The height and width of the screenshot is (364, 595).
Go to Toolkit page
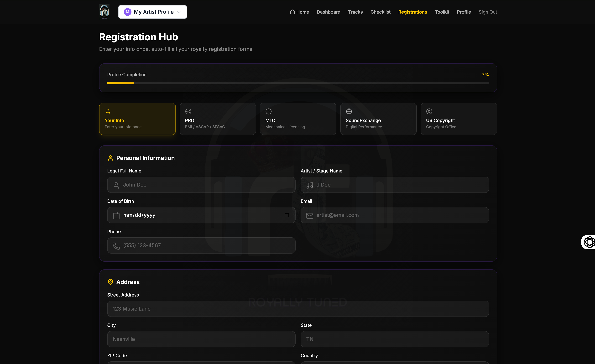tap(442, 12)
